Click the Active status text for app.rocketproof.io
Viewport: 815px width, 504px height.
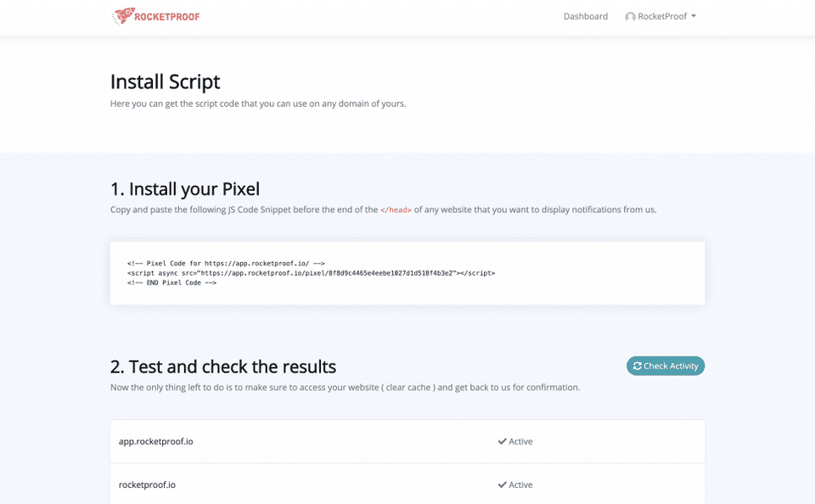(x=520, y=441)
